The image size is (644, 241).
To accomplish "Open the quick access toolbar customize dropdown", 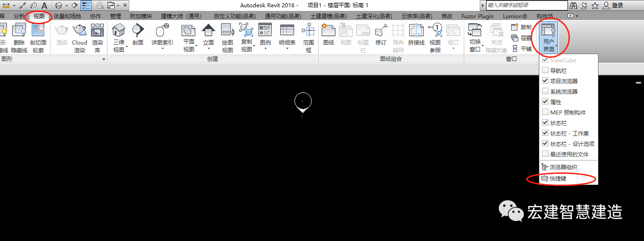I will click(x=125, y=5).
